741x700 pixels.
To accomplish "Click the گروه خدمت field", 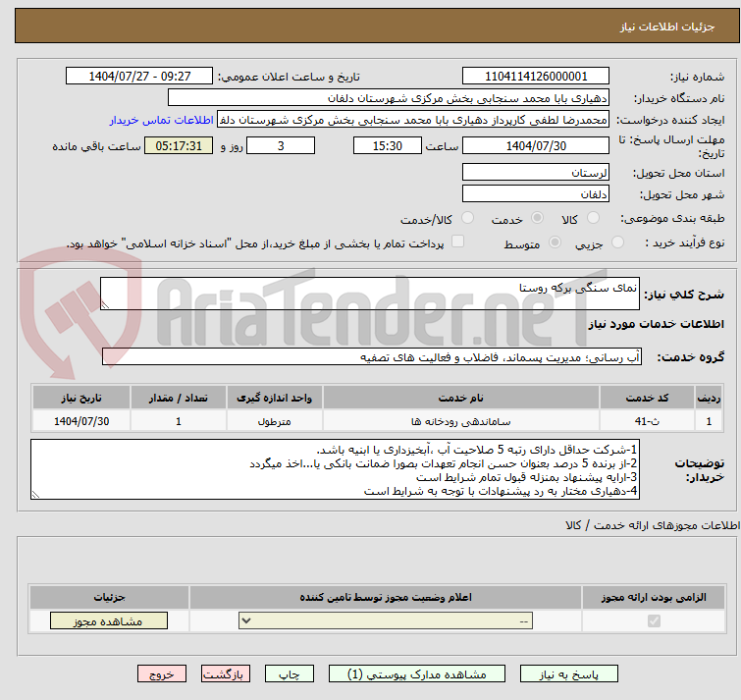I will tap(372, 356).
